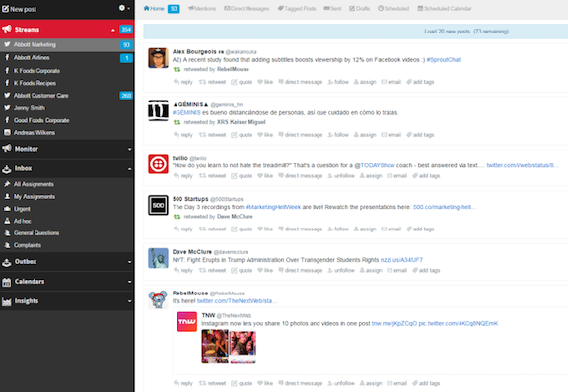Open the K Foods Recipes stream
This screenshot has height=392, width=568.
(x=67, y=83)
